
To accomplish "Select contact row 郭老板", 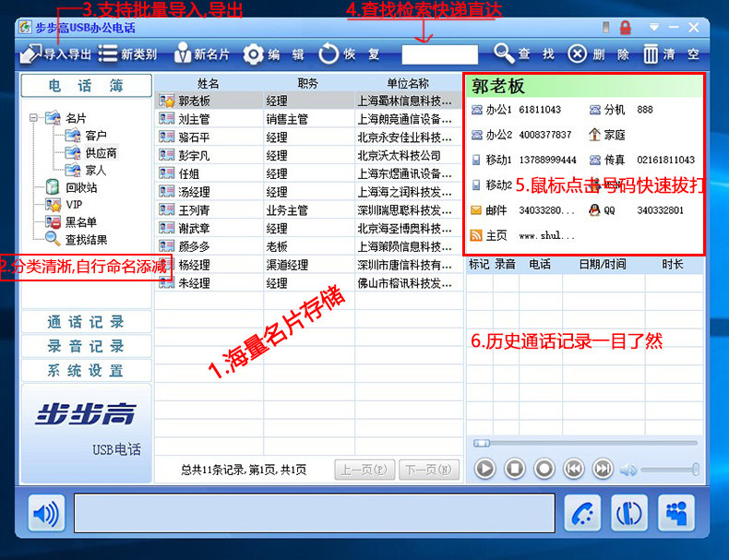I will point(309,101).
